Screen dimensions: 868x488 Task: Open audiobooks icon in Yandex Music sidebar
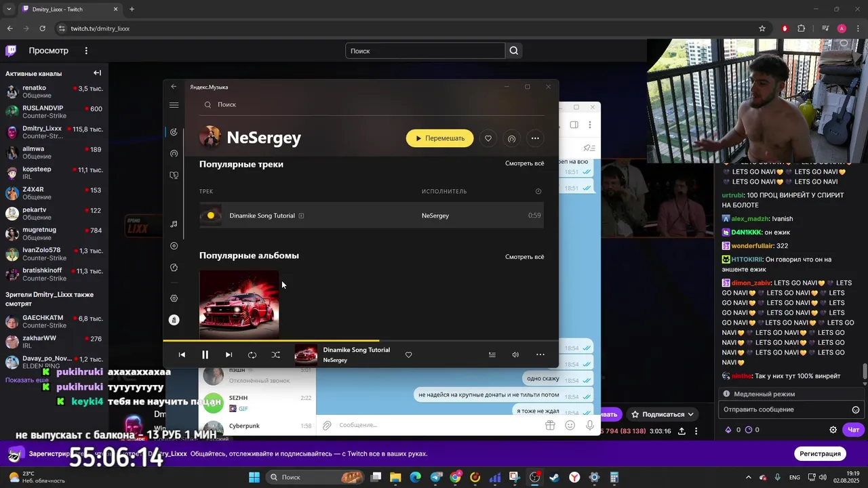coord(174,176)
